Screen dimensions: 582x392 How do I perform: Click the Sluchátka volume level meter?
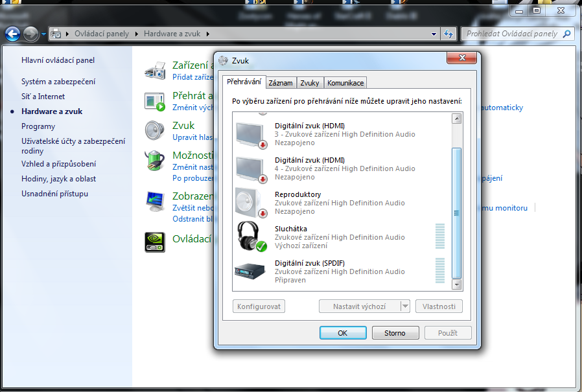tap(440, 236)
